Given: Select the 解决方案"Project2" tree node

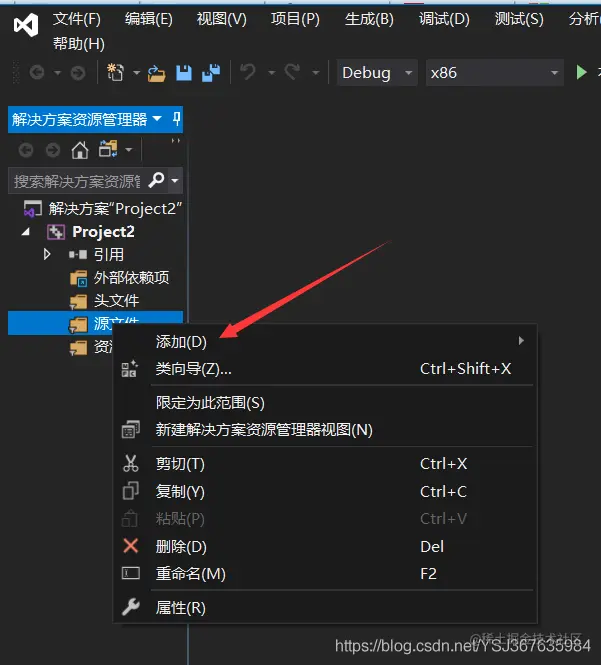Looking at the screenshot, I should point(103,209).
